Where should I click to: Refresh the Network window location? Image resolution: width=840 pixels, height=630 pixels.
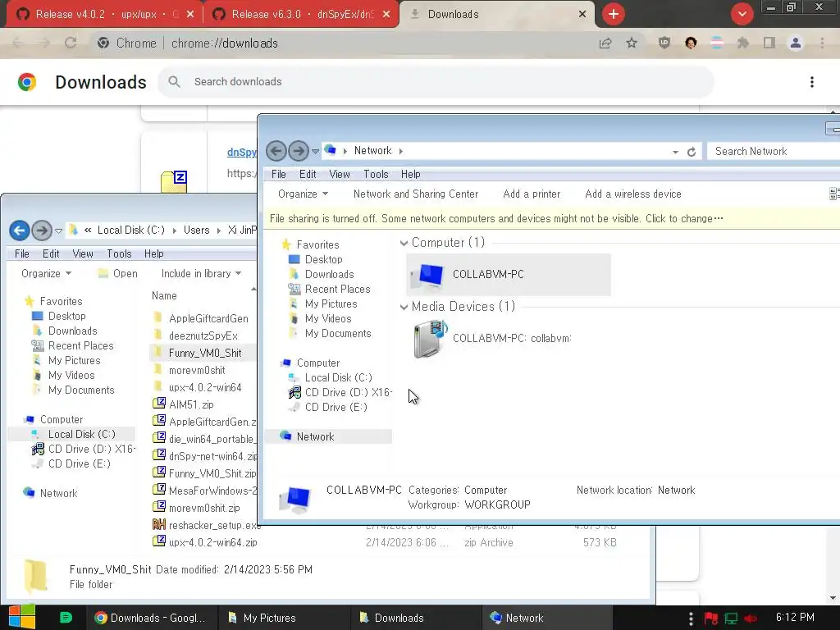click(x=692, y=152)
